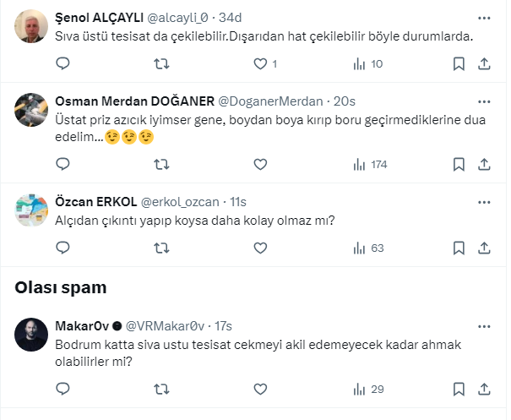View analytics showing 174 views
Viewport: 511px width, 420px height.
coord(369,164)
